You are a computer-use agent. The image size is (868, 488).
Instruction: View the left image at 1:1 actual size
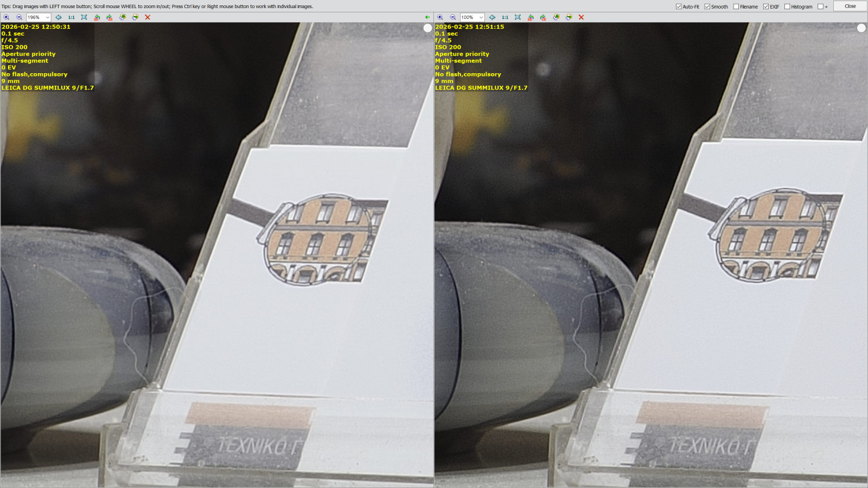pyautogui.click(x=71, y=17)
